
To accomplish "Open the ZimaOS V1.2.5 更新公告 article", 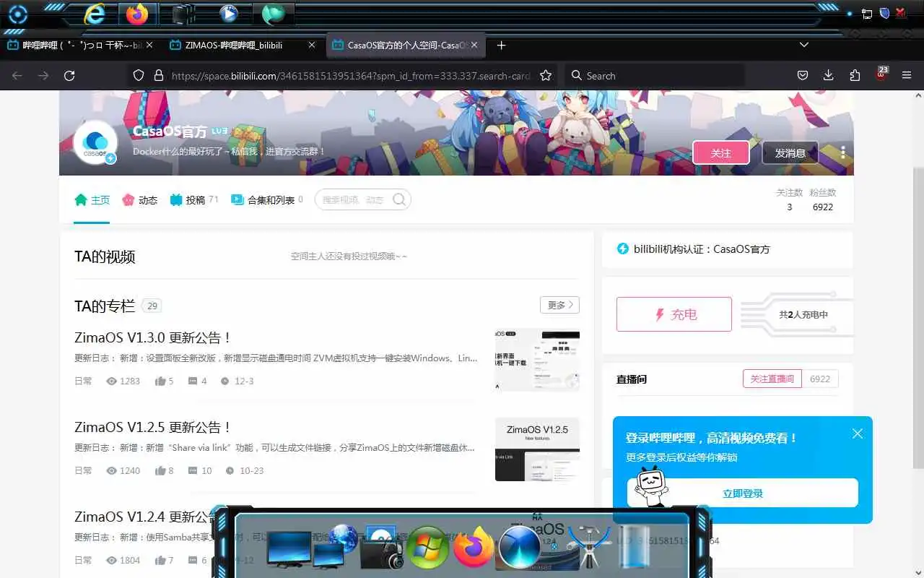I will click(153, 427).
